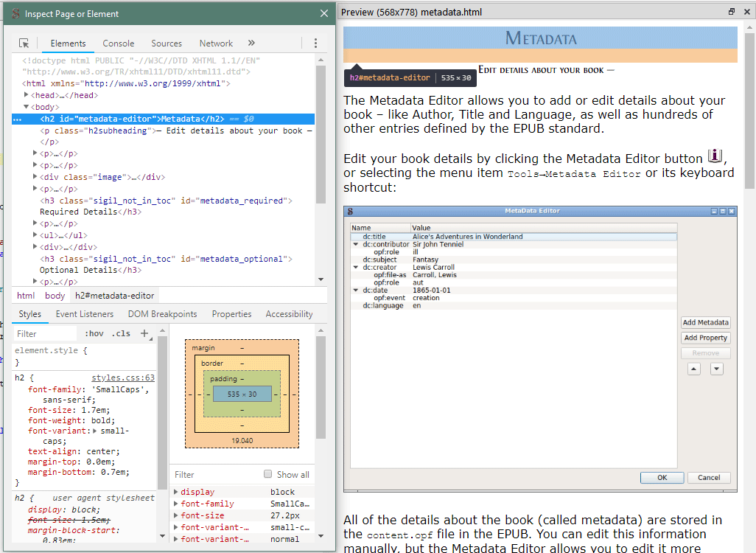
Task: Select body in the breadcrumb bar
Action: [55, 295]
